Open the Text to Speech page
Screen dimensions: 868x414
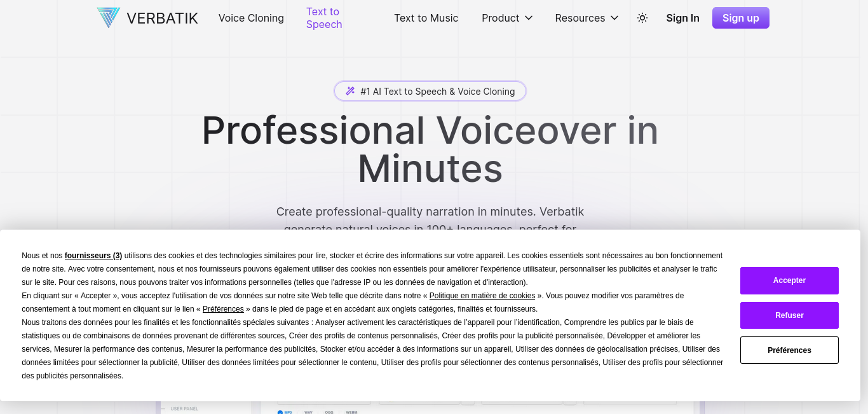324,18
